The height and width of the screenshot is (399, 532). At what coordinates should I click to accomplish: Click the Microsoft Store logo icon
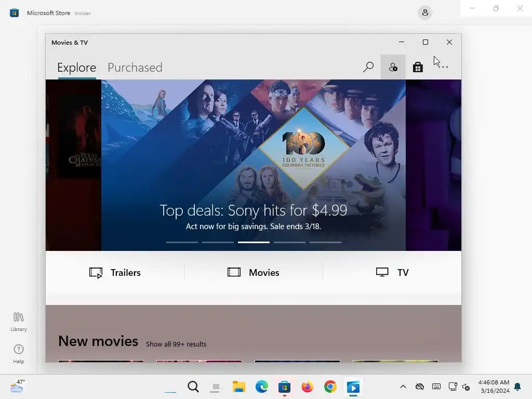pyautogui.click(x=14, y=13)
